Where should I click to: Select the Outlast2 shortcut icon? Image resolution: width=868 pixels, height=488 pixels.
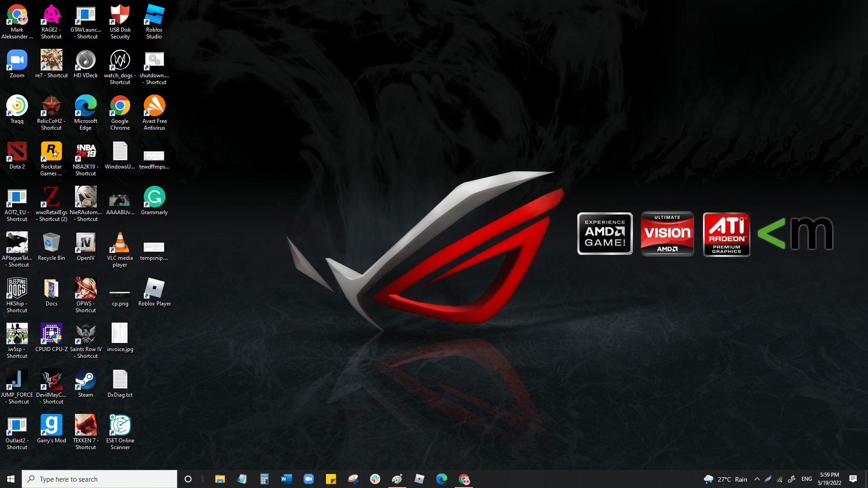(17, 432)
